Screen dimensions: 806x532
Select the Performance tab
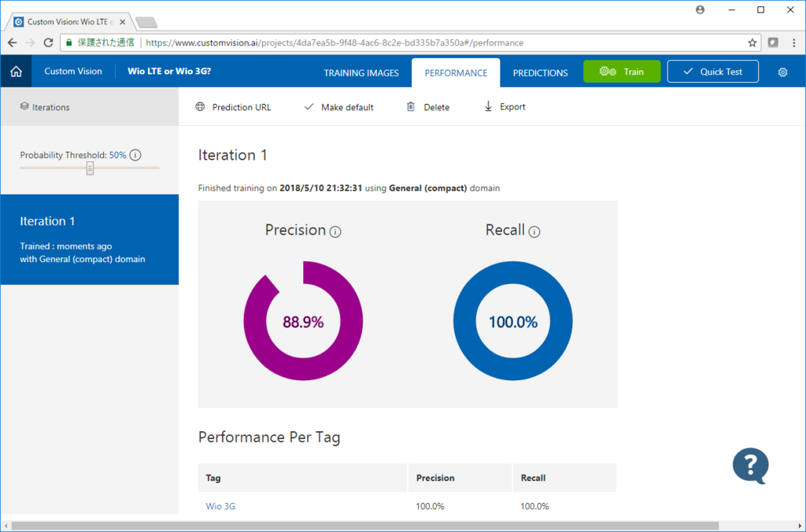point(456,73)
